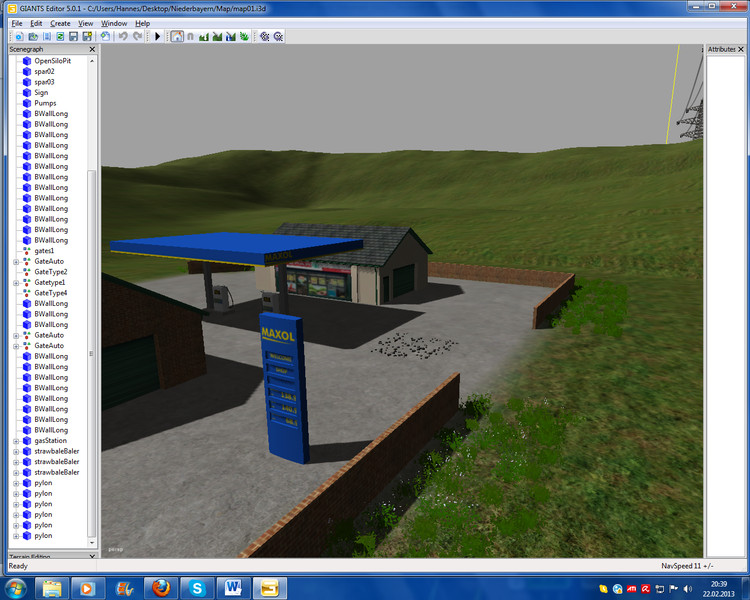Select the Pumps node
The height and width of the screenshot is (600, 750).
point(45,103)
